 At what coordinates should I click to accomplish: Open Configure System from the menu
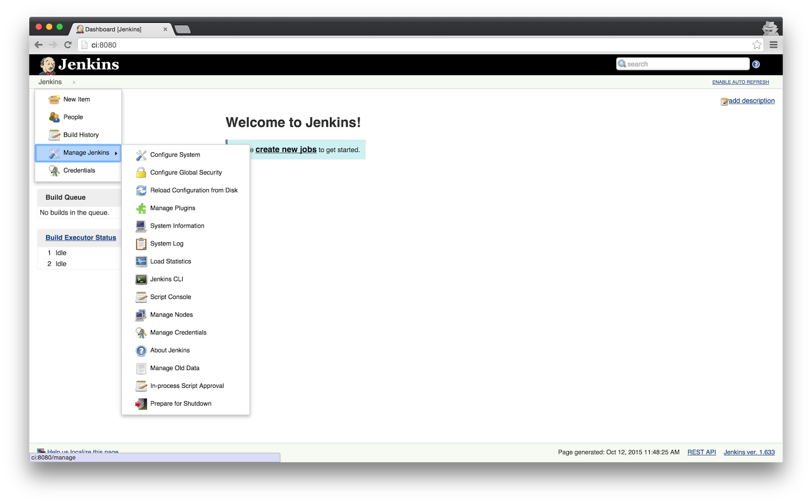[175, 155]
